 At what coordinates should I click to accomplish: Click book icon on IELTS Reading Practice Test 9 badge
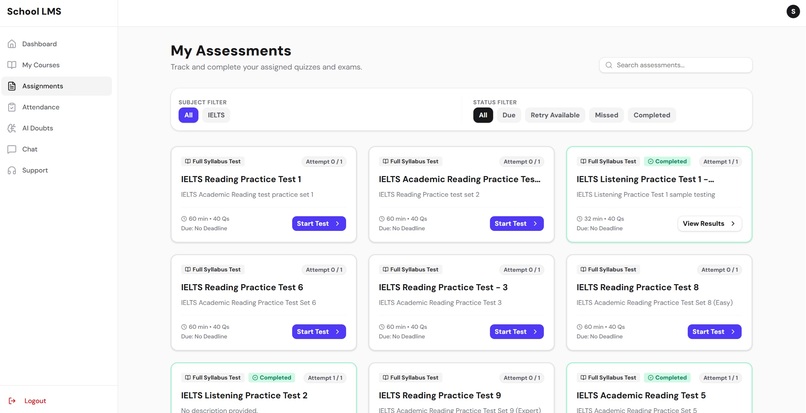(x=386, y=378)
